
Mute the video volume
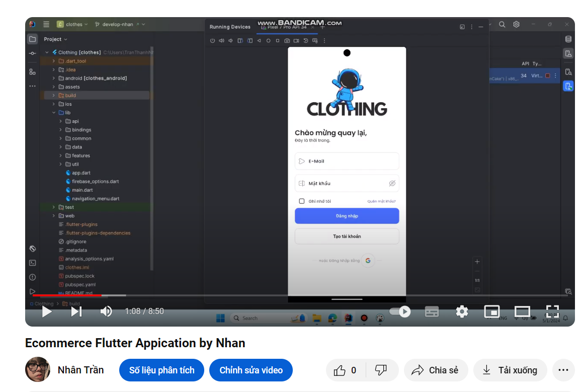(x=106, y=311)
